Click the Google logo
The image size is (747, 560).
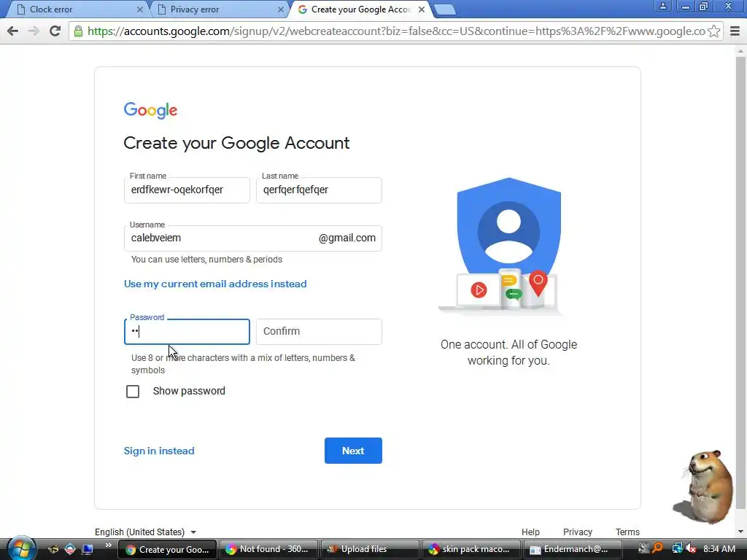(150, 111)
